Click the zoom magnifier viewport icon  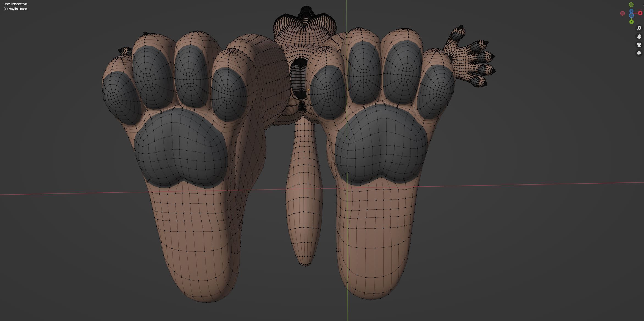click(639, 28)
